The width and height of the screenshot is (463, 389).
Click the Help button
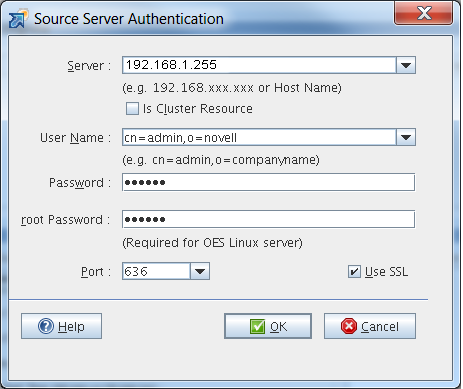(61, 326)
